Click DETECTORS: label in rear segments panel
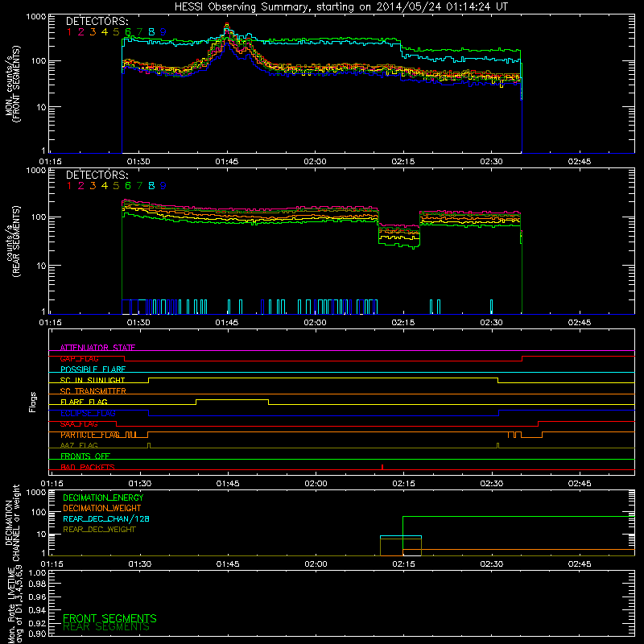Image resolution: width=644 pixels, height=644 pixels. tap(97, 175)
